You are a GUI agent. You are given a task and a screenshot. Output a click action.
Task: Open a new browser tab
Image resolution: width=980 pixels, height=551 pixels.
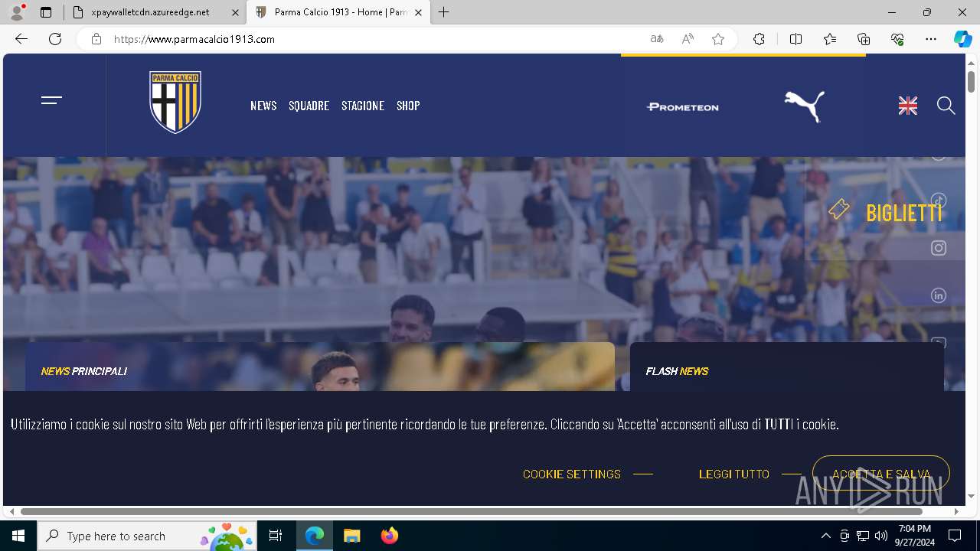click(444, 12)
